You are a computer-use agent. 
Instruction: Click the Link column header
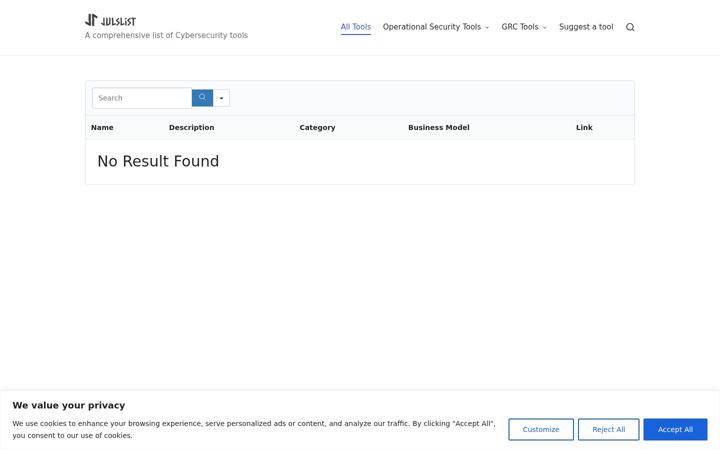(584, 128)
